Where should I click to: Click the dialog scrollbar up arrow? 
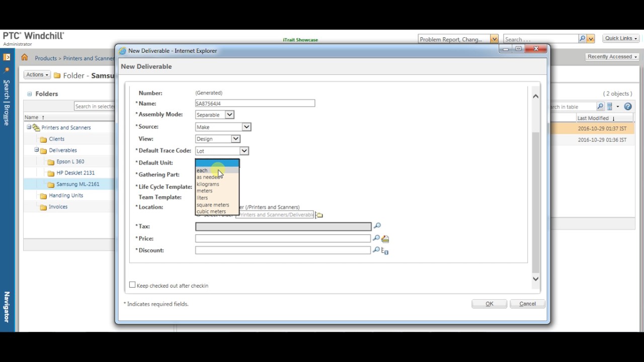(x=535, y=96)
